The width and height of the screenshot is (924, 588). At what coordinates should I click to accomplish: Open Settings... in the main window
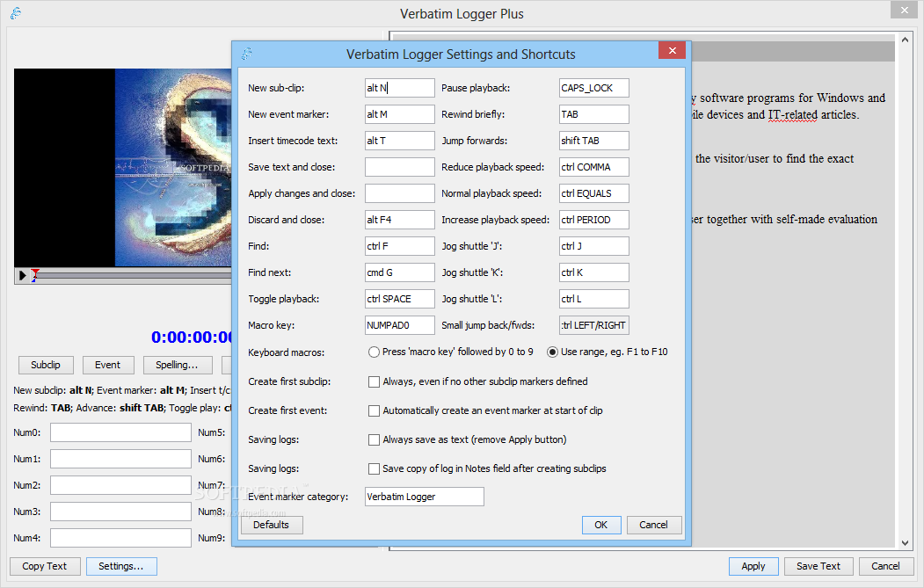[x=121, y=566]
